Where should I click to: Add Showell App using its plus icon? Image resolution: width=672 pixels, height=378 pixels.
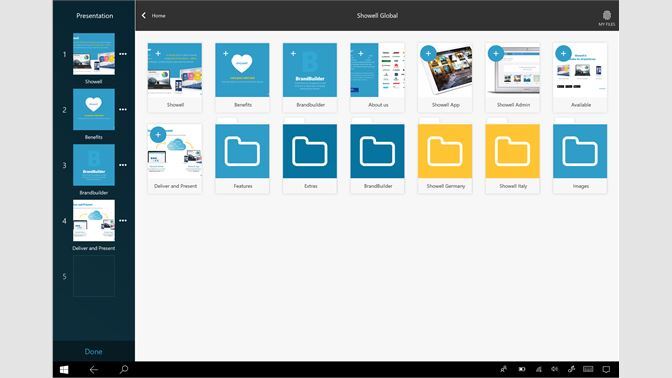(428, 54)
